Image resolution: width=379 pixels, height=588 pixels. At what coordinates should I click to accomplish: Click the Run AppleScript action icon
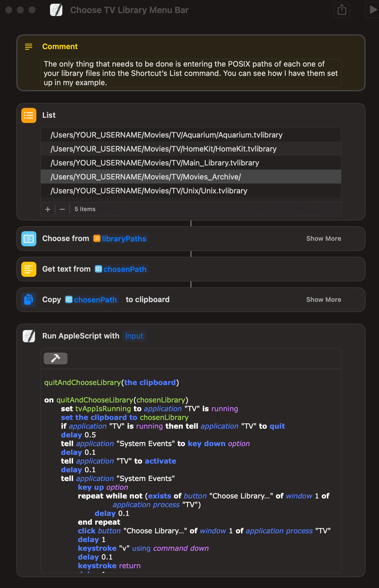pyautogui.click(x=29, y=336)
